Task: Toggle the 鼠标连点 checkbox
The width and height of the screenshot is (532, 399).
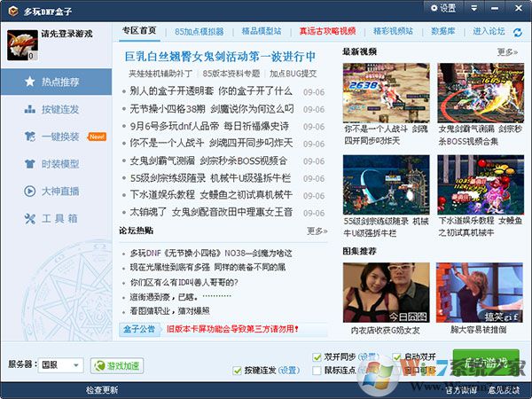Action: (317, 371)
